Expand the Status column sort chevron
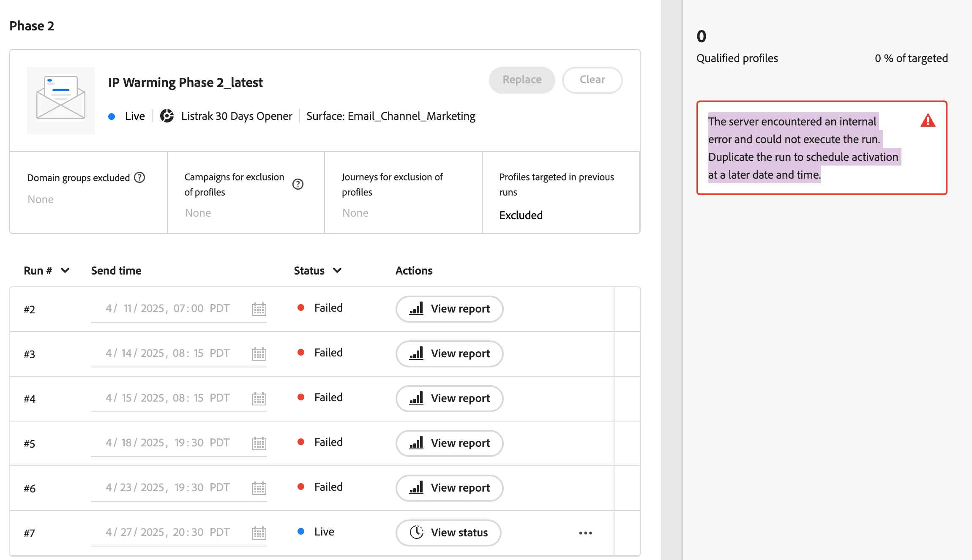Screen dimensions: 972x560 [x=337, y=270]
